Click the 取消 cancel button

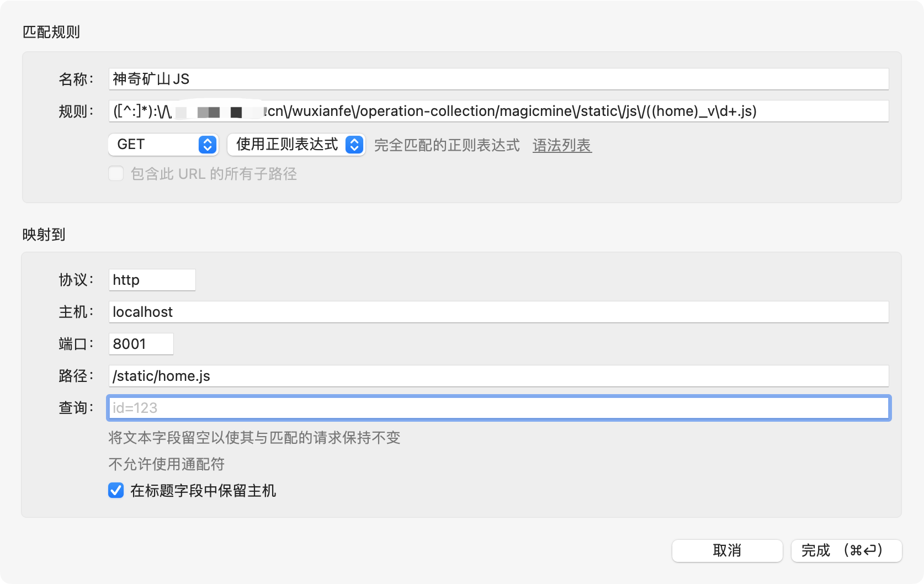point(727,550)
